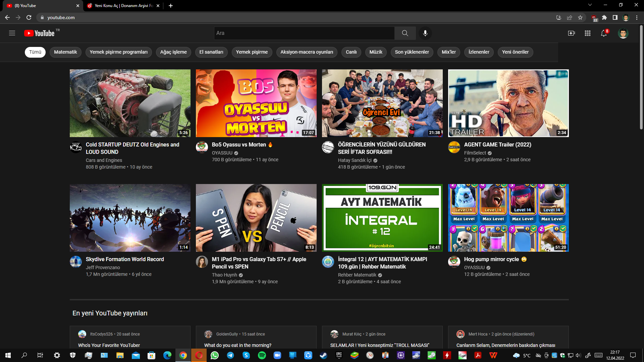644x362 pixels.
Task: Close the Yeni Konu Aç tab
Action: coord(158,6)
